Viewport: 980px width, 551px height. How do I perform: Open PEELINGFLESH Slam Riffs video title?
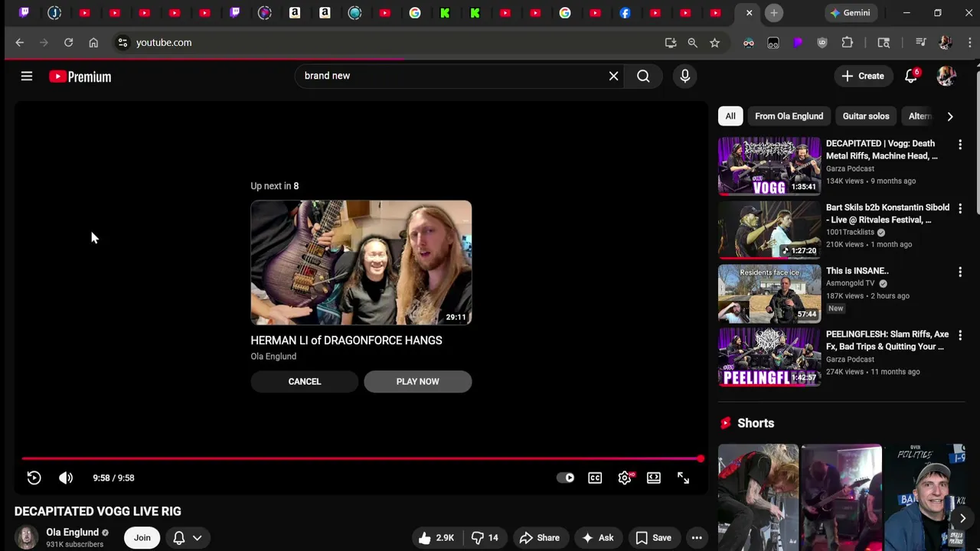(887, 341)
